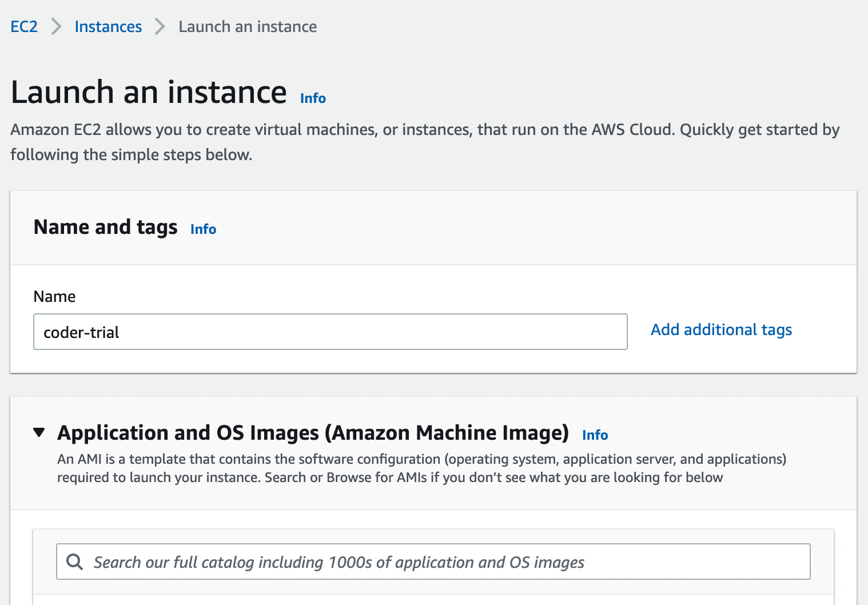Click the Name label above the text field
The width and height of the screenshot is (868, 605).
pyautogui.click(x=55, y=296)
